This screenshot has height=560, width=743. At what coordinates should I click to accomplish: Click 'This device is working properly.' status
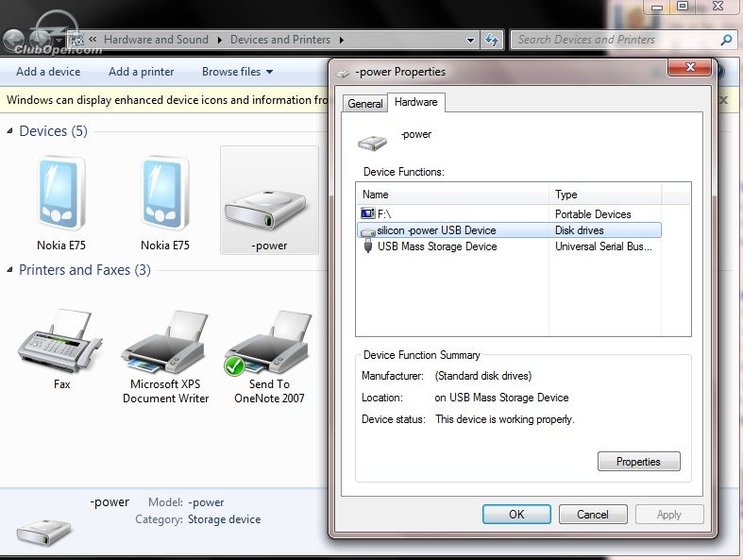pyautogui.click(x=505, y=419)
